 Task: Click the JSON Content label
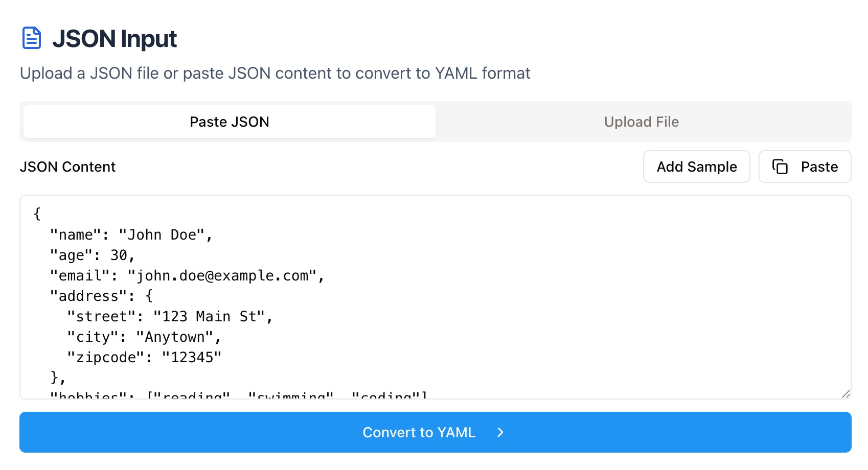point(67,167)
